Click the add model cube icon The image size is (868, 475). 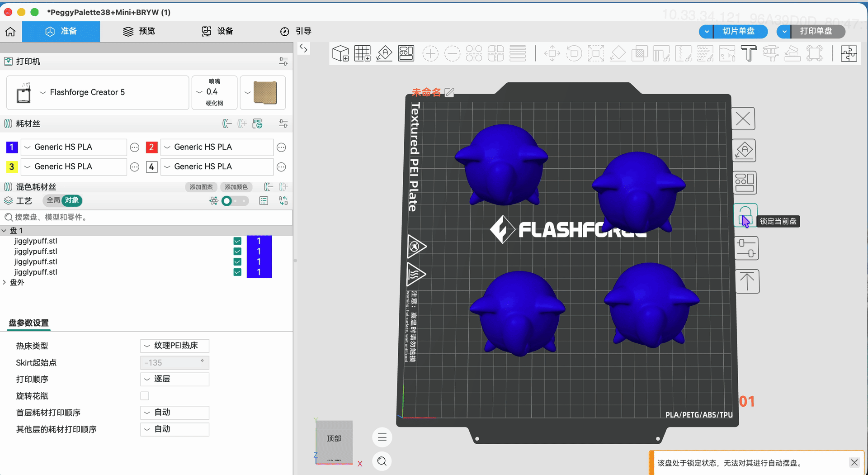(x=340, y=53)
